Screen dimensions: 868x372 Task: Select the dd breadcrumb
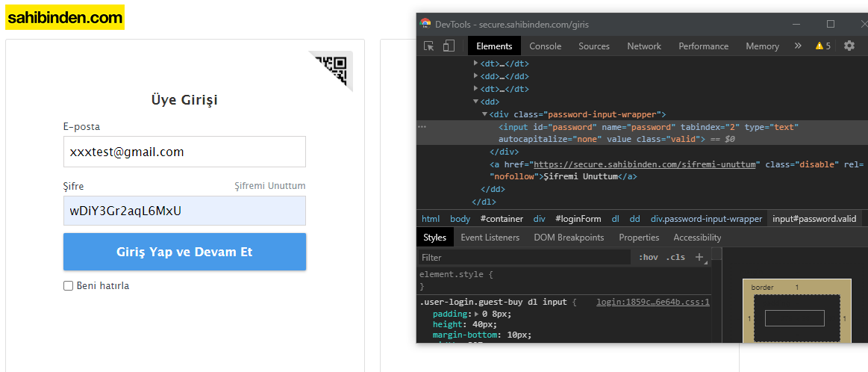click(x=634, y=219)
